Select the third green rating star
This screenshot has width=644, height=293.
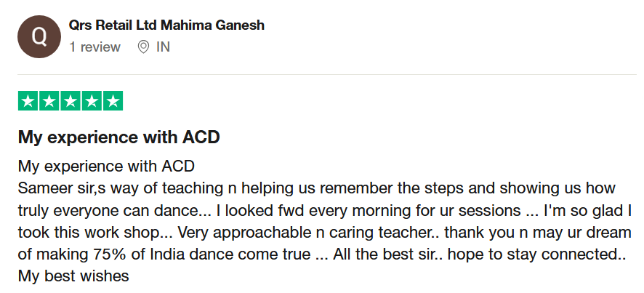(70, 101)
